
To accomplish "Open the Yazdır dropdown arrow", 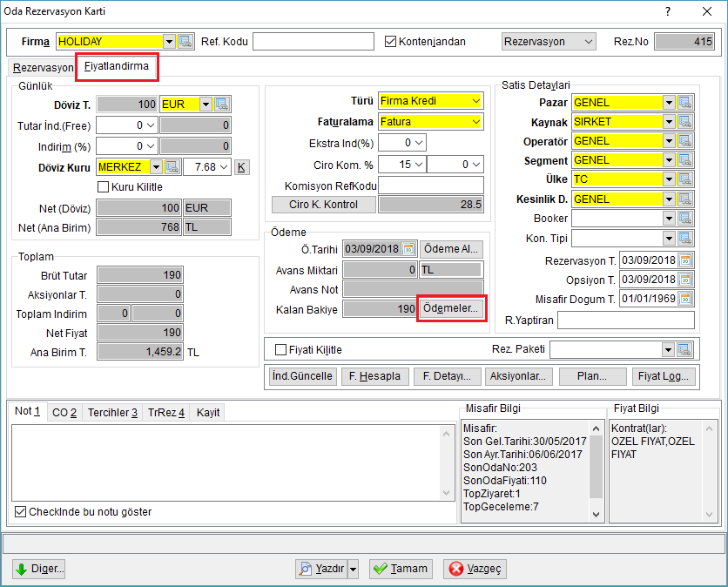I will [x=354, y=569].
